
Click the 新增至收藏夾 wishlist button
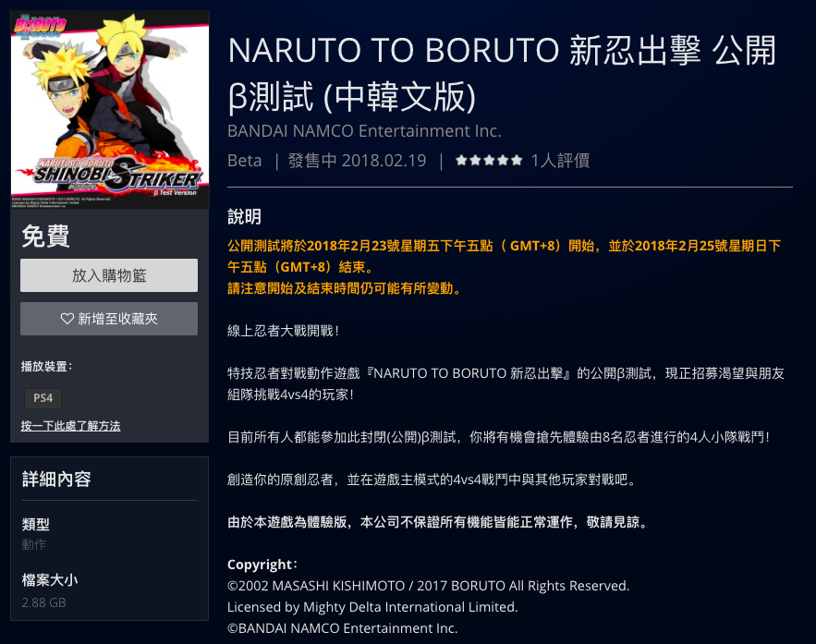point(109,319)
